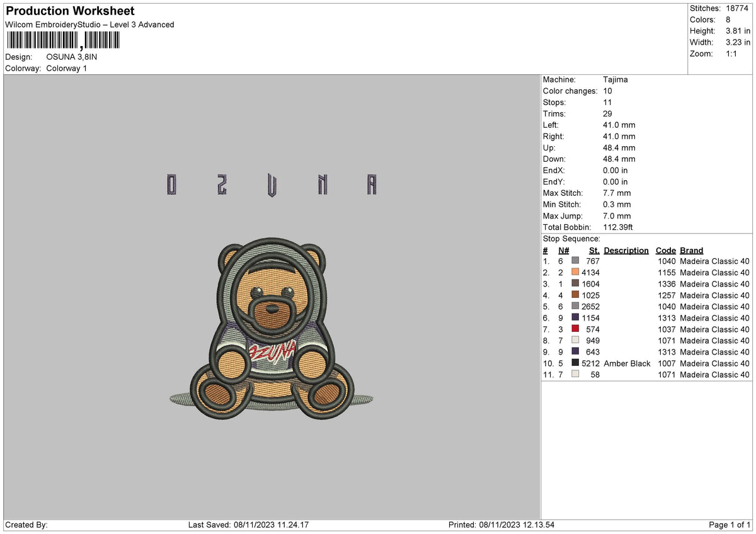This screenshot has width=756, height=534.
Task: Click the Color changes value '10'
Action: tap(607, 91)
